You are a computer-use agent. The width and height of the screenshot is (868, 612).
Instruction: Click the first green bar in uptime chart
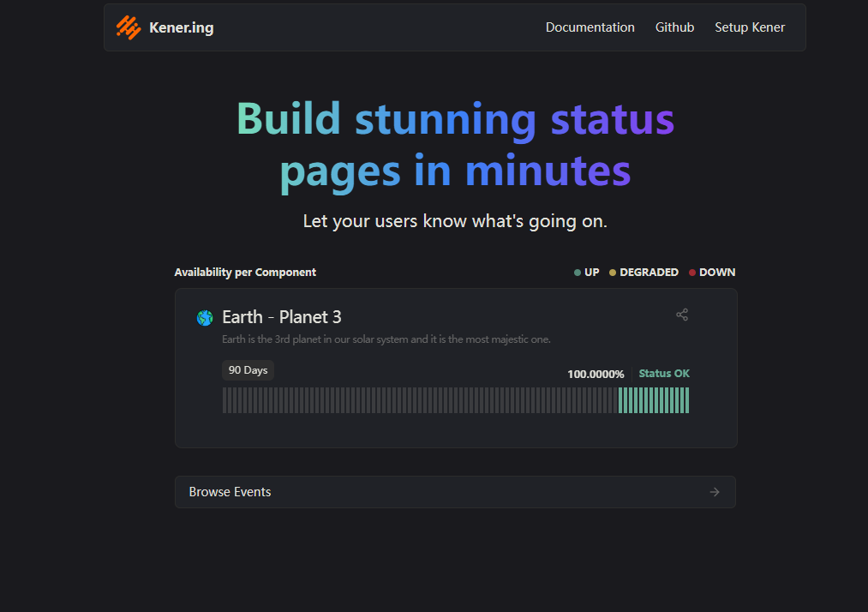click(620, 400)
